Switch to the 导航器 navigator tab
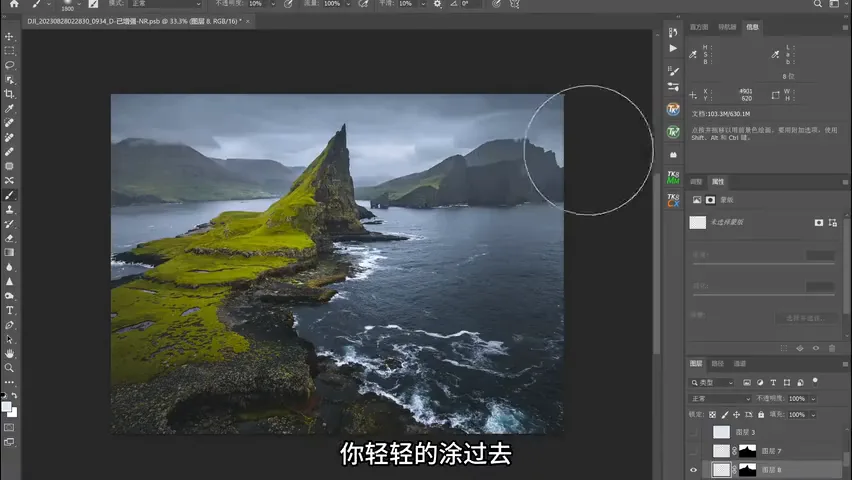This screenshot has width=852, height=480. point(727,27)
